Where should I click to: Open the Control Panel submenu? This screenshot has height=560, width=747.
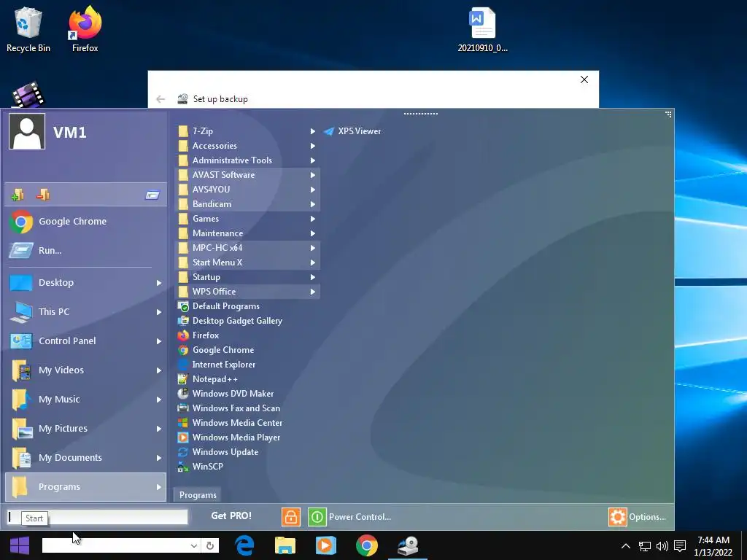pos(86,341)
